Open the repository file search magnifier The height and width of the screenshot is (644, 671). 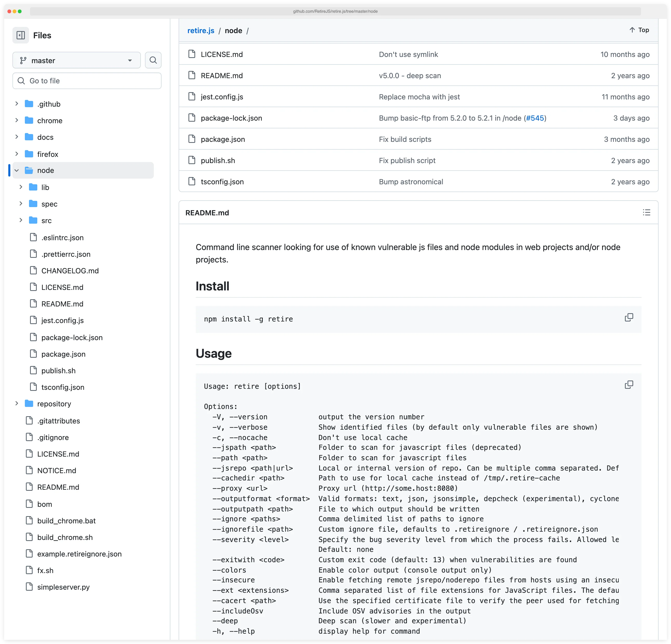pos(153,60)
